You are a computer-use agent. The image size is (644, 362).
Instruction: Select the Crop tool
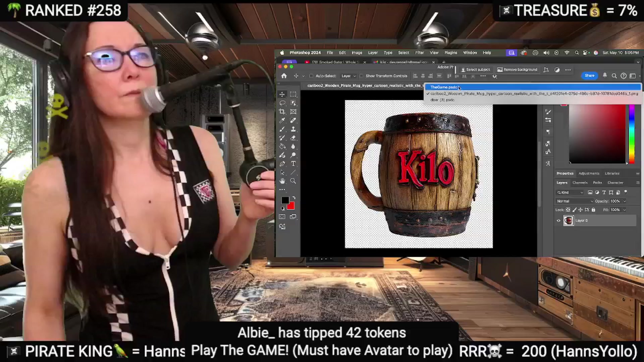(x=282, y=112)
